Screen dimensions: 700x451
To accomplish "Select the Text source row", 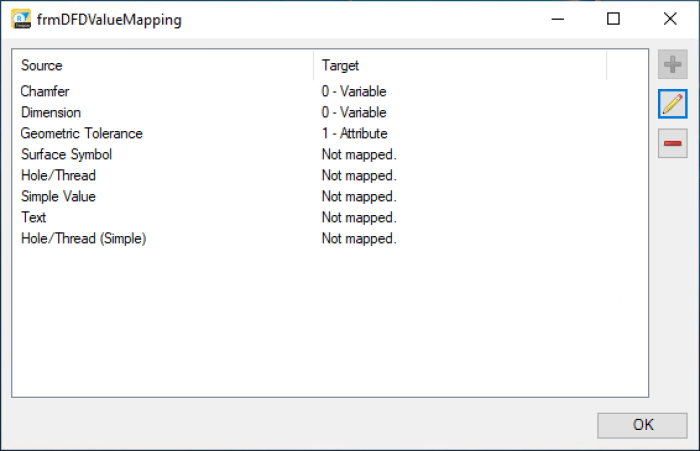I will (34, 217).
